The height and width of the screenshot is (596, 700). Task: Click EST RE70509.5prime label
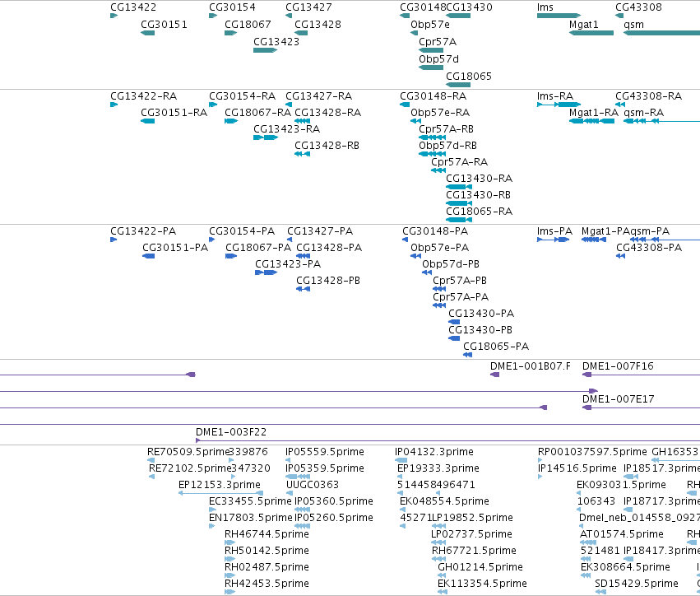click(188, 452)
